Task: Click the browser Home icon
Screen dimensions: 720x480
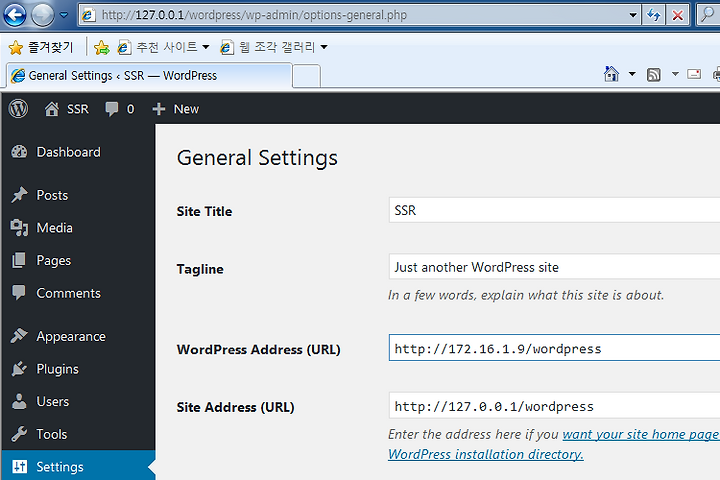Action: tap(611, 74)
